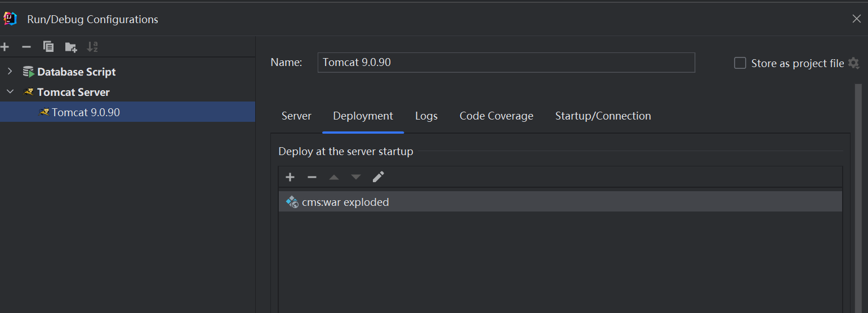
Task: Close the Run/Debug Configurations dialog
Action: (856, 19)
